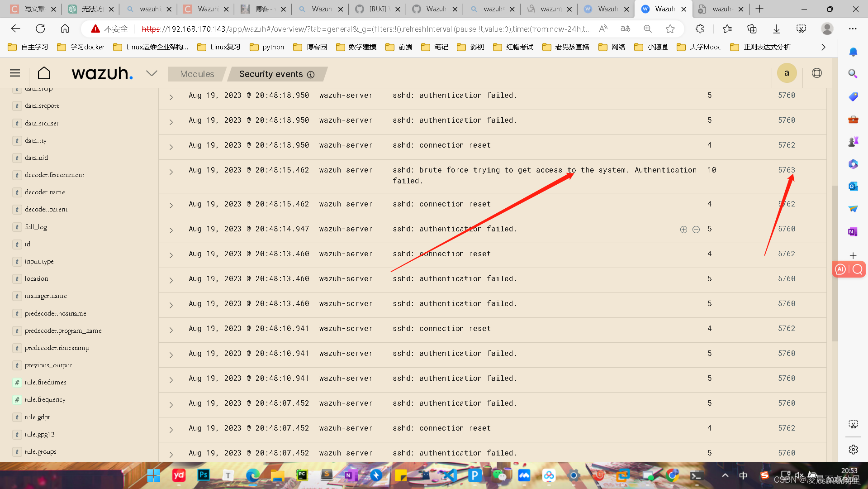The height and width of the screenshot is (489, 868).
Task: Go to the browser home page
Action: [65, 29]
